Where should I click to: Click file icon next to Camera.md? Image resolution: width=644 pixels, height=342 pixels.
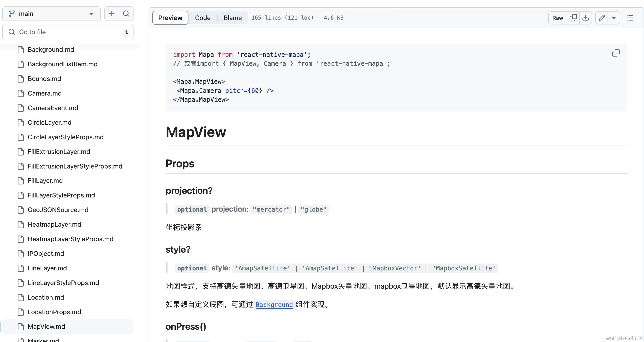(x=21, y=93)
